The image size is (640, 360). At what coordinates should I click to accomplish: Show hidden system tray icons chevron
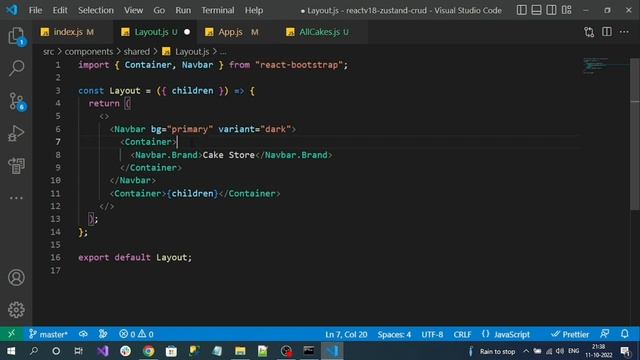[x=526, y=351]
